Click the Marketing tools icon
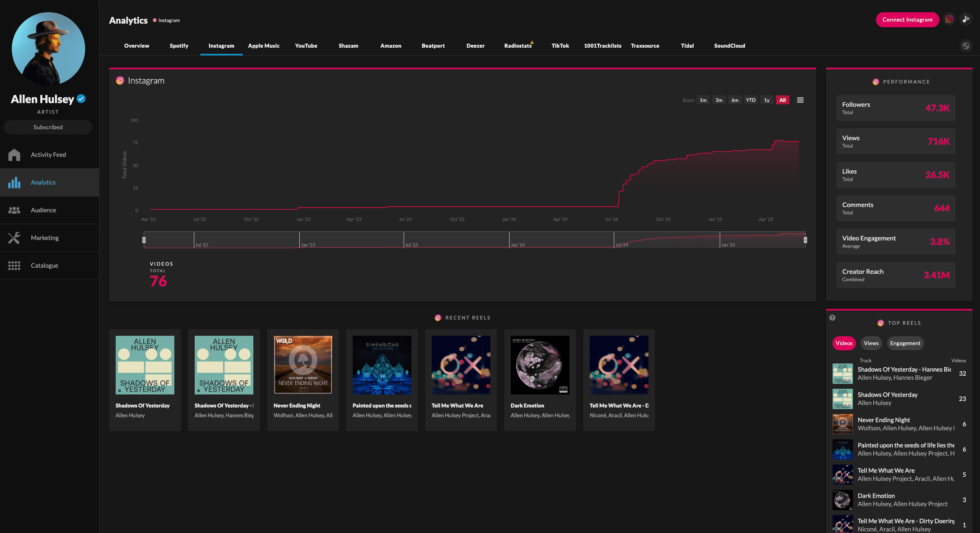 [x=14, y=238]
